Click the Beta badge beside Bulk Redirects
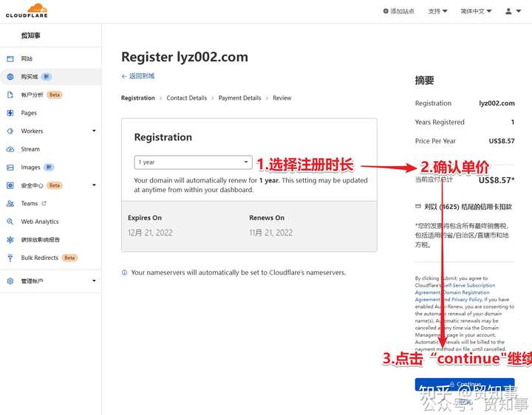Screen dimensions: 532x415 click(x=69, y=258)
